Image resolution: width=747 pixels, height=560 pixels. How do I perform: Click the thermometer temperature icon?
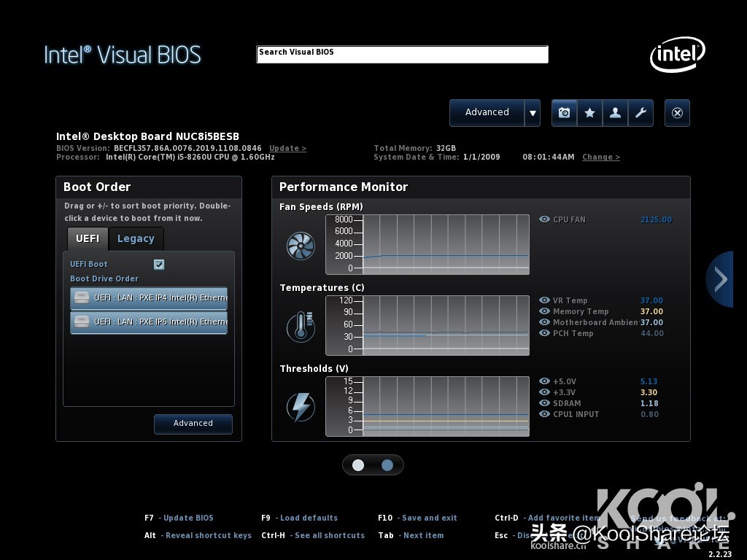pyautogui.click(x=301, y=327)
